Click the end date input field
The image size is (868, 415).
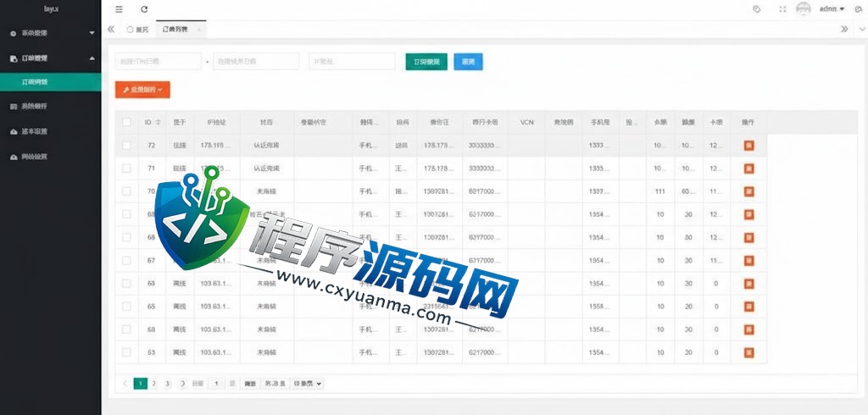pyautogui.click(x=256, y=62)
